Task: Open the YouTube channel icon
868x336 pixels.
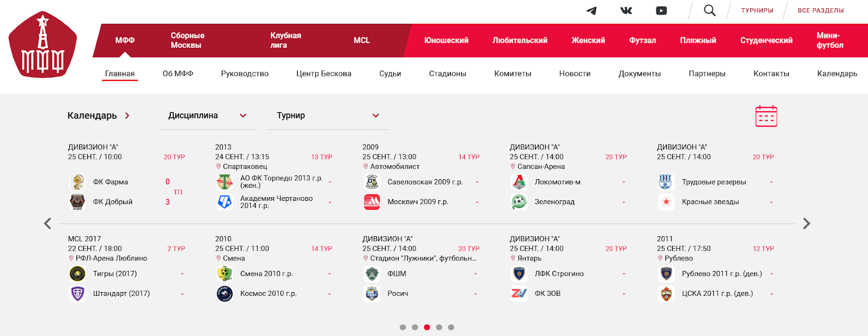Action: (661, 10)
